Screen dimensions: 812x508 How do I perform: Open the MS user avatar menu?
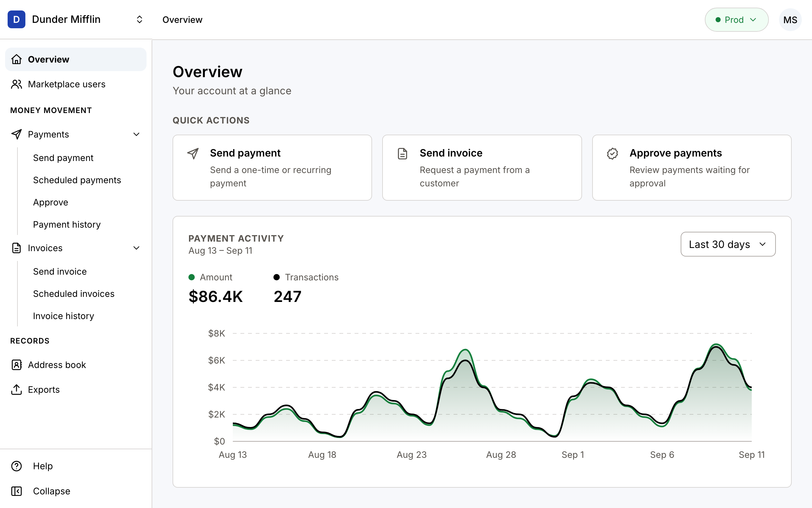(790, 20)
